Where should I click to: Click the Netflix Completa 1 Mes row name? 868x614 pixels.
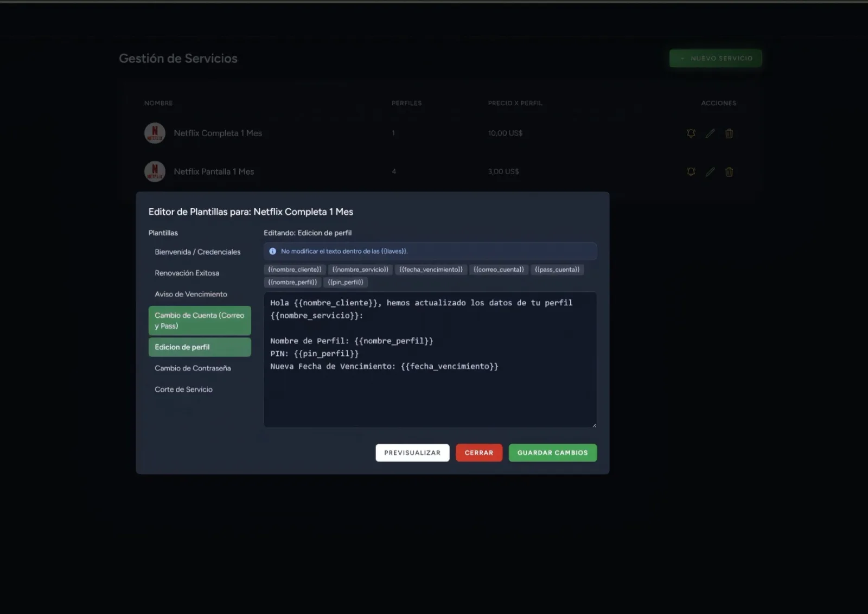coord(218,133)
